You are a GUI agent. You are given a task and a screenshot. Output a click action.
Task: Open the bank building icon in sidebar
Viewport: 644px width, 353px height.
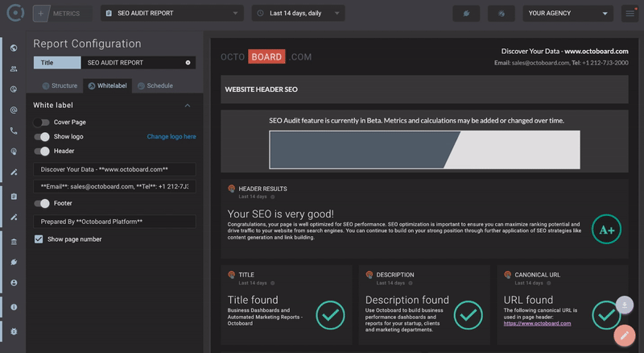[14, 242]
